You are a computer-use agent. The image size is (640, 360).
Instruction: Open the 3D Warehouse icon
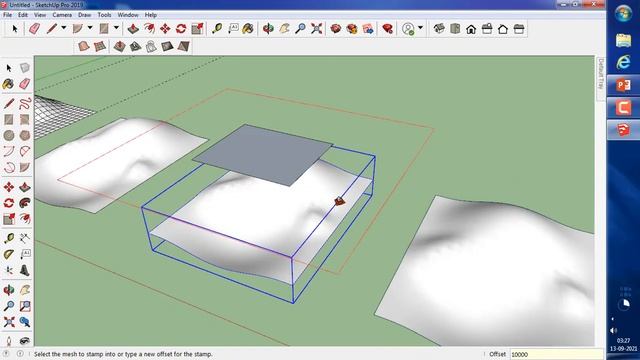point(336,29)
